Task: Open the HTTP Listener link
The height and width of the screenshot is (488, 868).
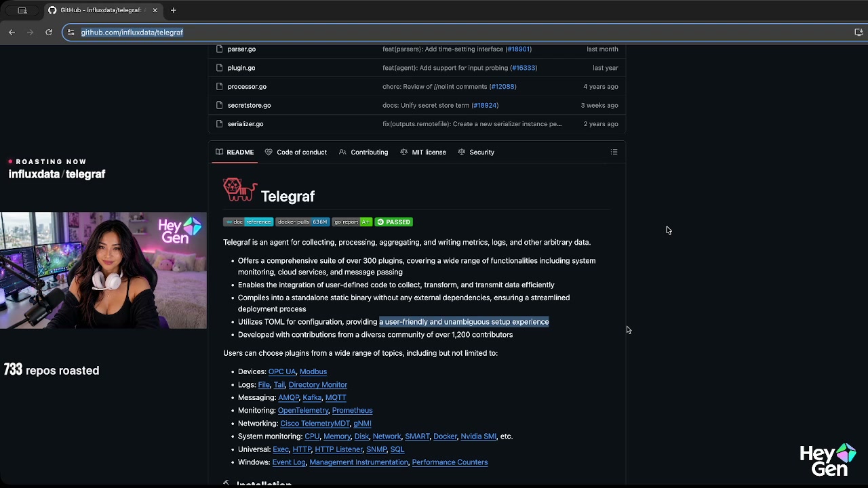Action: tap(338, 449)
